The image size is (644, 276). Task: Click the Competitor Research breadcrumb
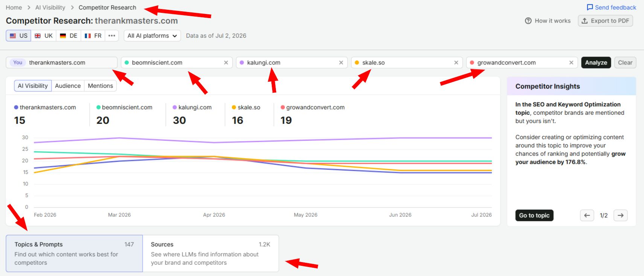tap(107, 8)
